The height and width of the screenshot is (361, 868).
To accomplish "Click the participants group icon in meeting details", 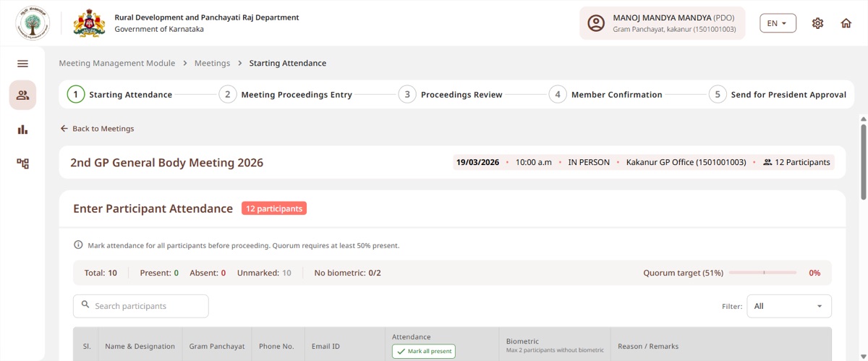I will 767,162.
